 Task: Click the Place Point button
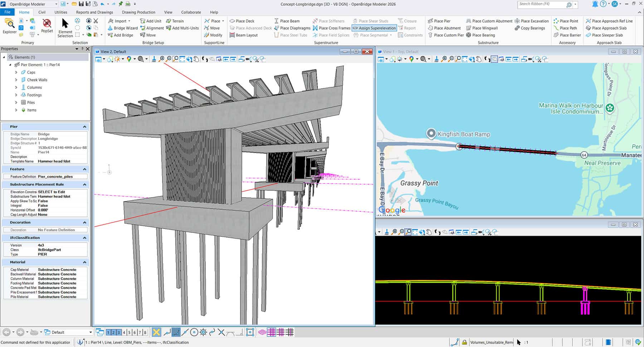click(566, 21)
